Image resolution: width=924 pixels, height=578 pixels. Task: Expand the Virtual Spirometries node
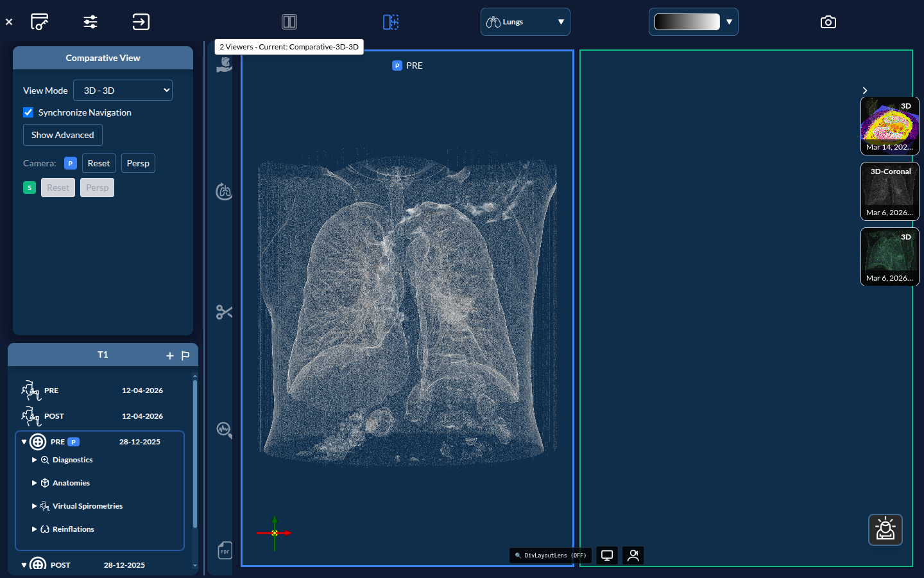(x=34, y=506)
